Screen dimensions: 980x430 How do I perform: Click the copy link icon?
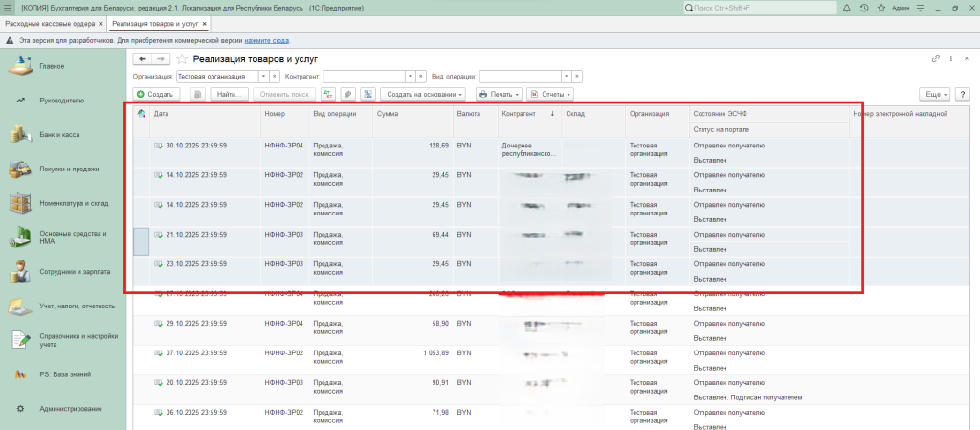click(x=935, y=59)
